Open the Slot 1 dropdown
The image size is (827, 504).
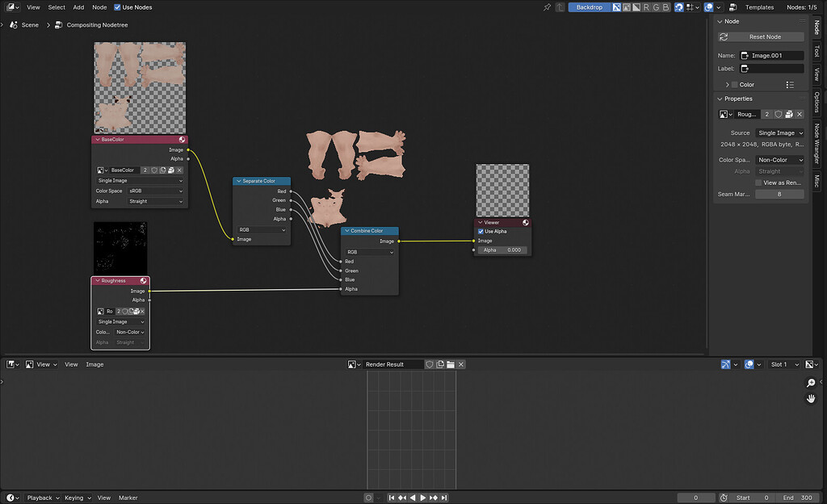[784, 364]
